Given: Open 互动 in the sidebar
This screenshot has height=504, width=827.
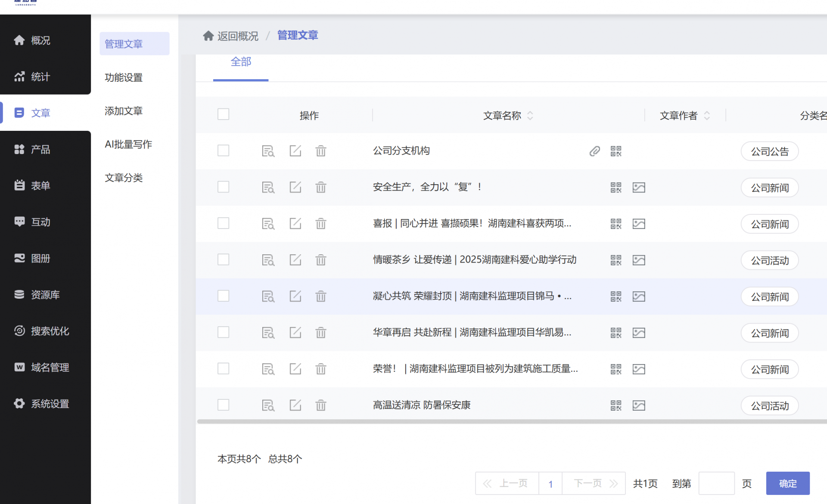Looking at the screenshot, I should pyautogui.click(x=45, y=222).
